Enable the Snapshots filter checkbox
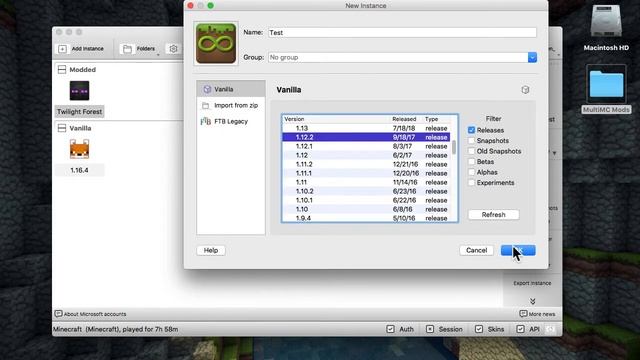This screenshot has width=640, height=360. (x=471, y=140)
